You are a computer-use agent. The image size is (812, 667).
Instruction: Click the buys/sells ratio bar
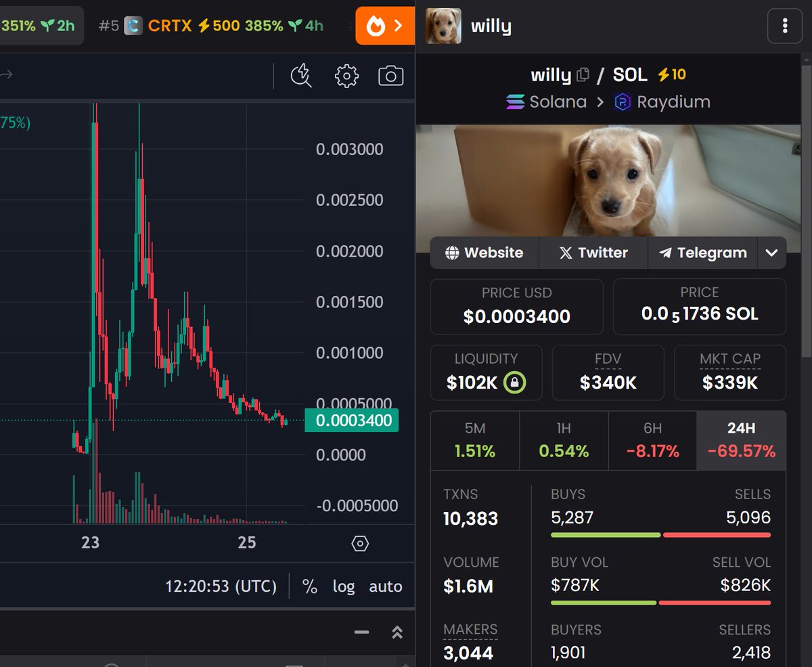661,535
